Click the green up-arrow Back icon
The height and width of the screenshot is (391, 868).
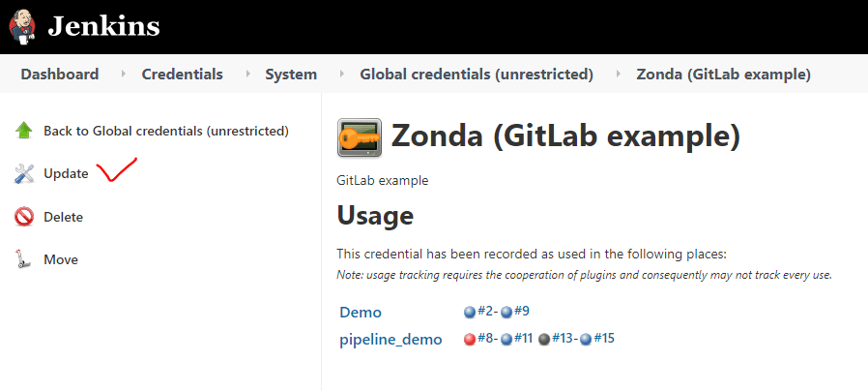(24, 131)
